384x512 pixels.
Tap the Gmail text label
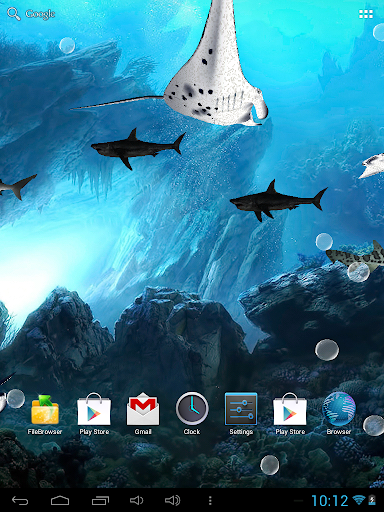[x=143, y=432]
